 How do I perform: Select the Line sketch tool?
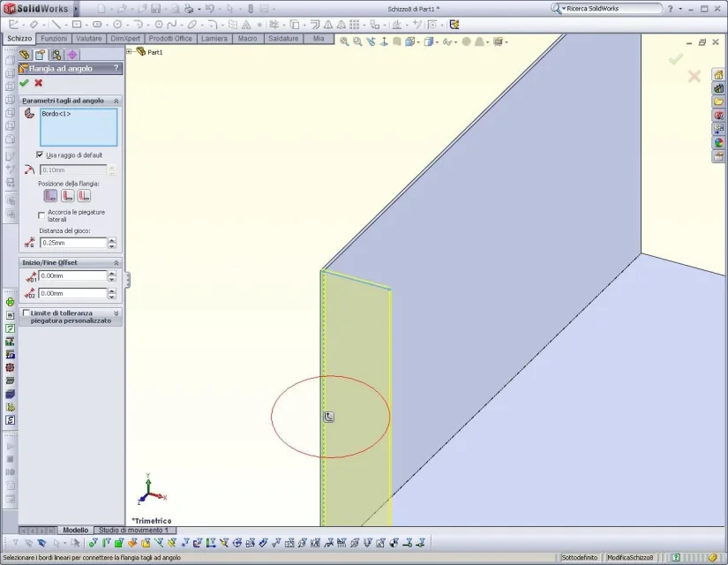click(56, 25)
